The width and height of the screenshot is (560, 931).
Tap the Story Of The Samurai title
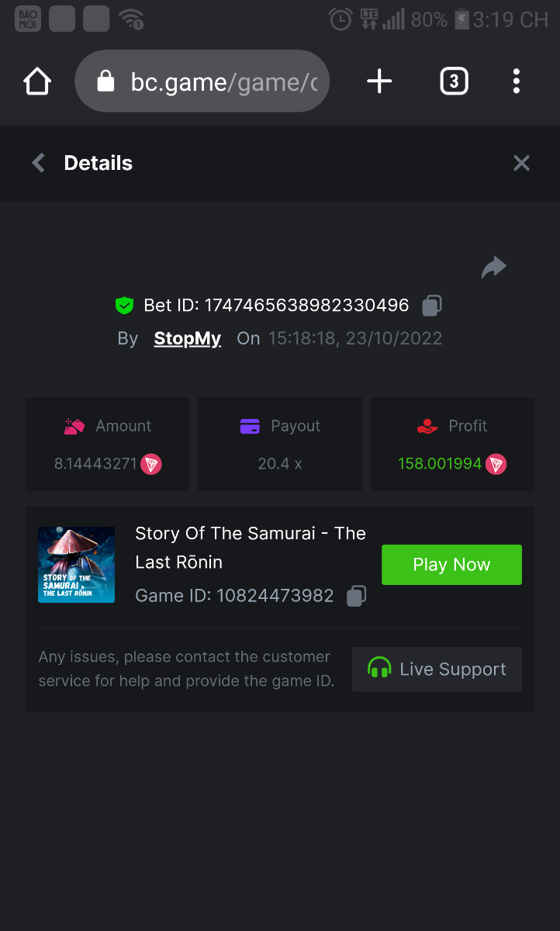(x=250, y=547)
